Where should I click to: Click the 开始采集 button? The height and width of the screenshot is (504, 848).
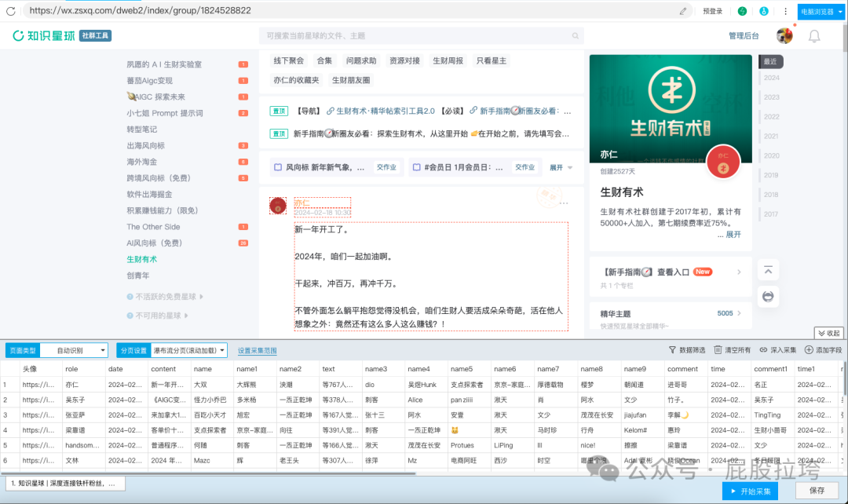(x=750, y=491)
